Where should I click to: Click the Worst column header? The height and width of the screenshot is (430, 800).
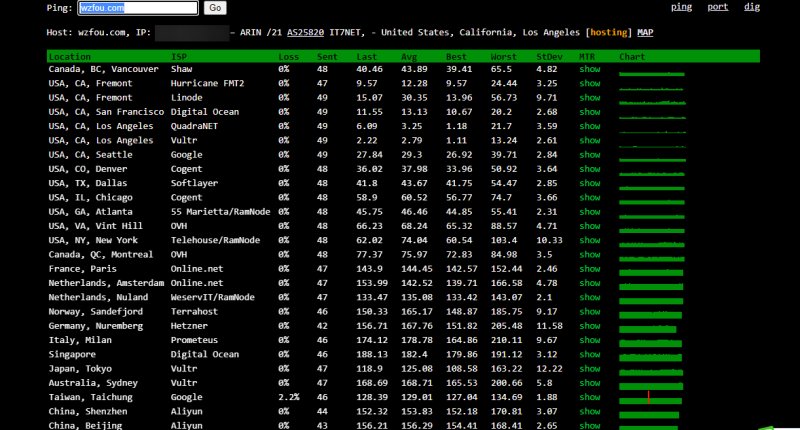pyautogui.click(x=504, y=57)
